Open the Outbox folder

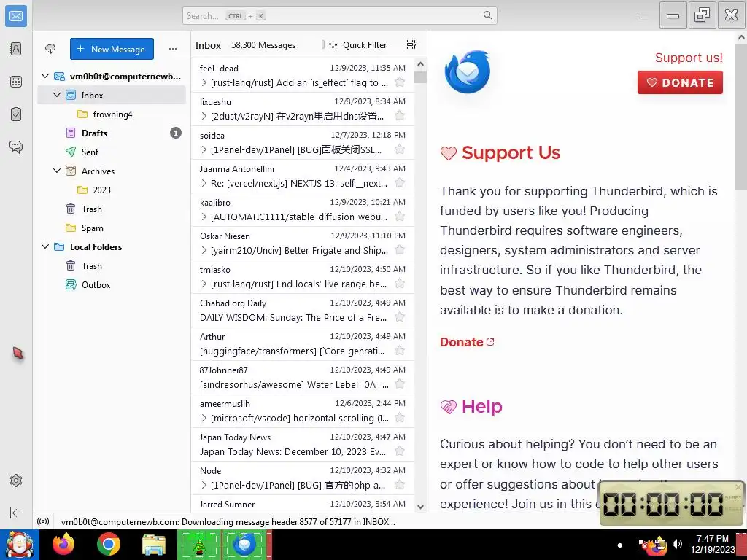point(112,285)
